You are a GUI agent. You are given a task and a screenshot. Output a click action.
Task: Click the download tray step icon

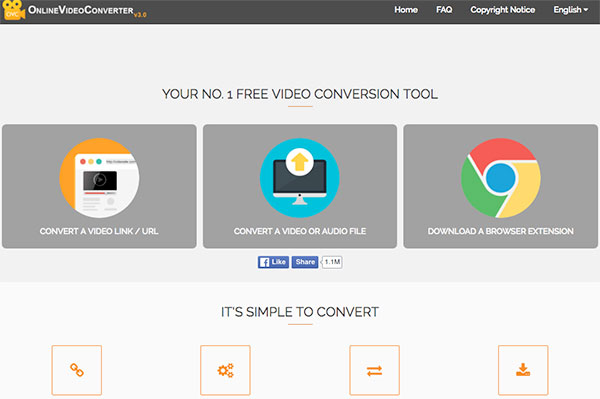tap(523, 370)
